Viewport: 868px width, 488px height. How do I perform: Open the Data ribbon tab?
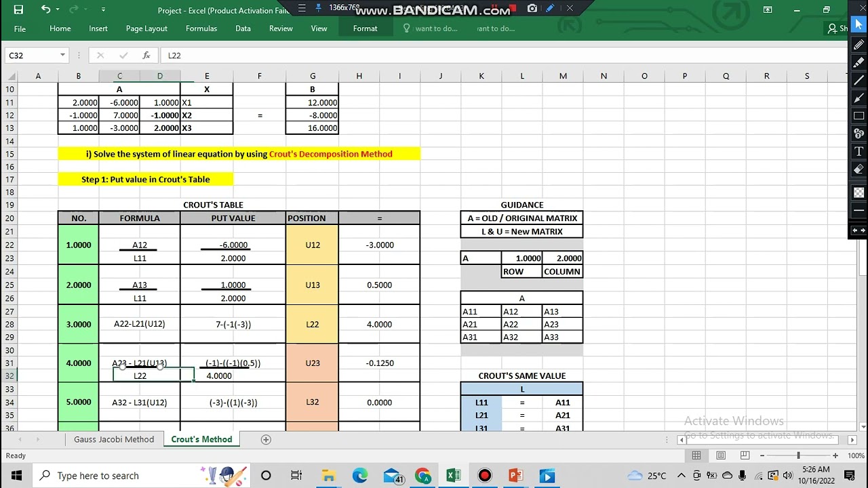243,28
